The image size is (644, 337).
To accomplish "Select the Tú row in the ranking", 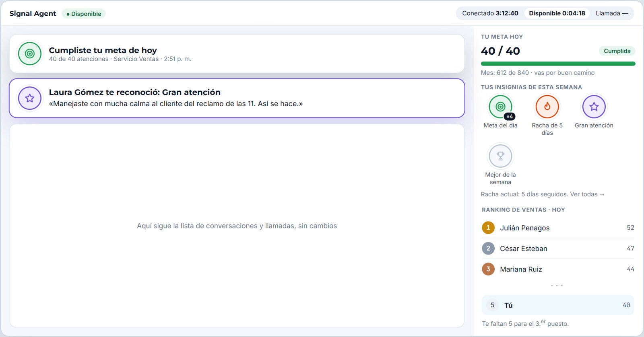I will tap(558, 305).
